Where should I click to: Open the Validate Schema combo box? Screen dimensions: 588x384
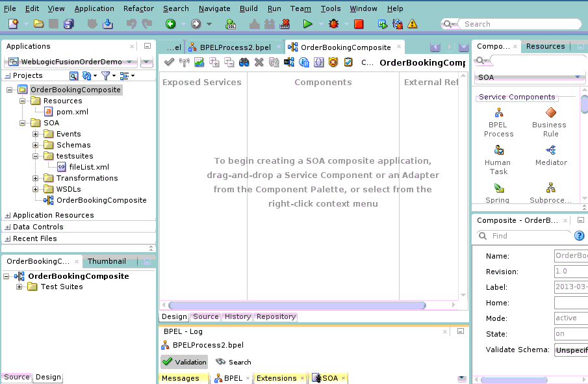click(571, 350)
